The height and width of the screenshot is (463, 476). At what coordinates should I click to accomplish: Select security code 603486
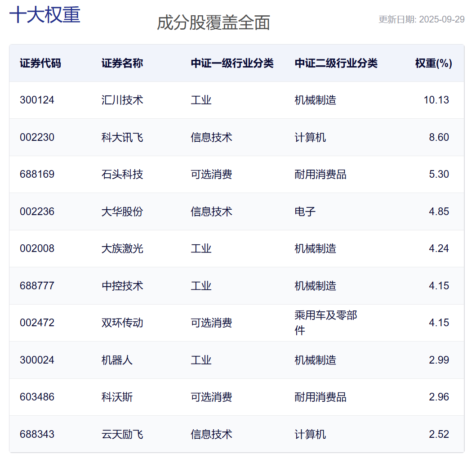coord(37,397)
